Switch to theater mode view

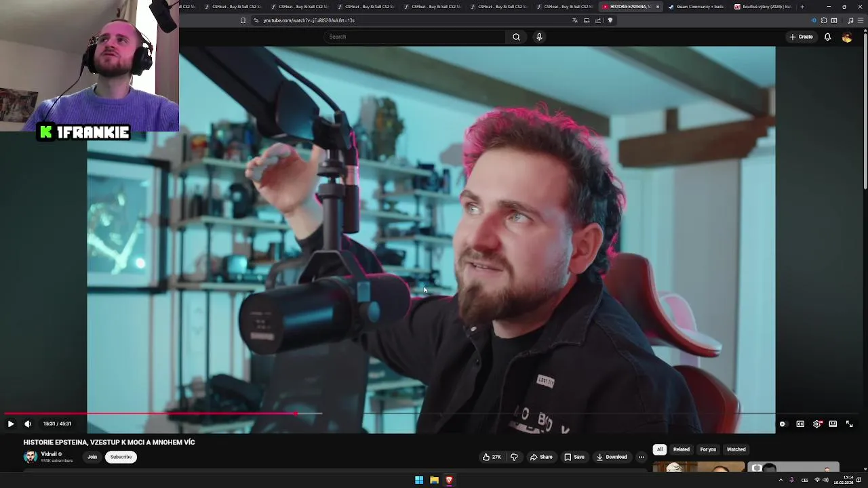(833, 424)
